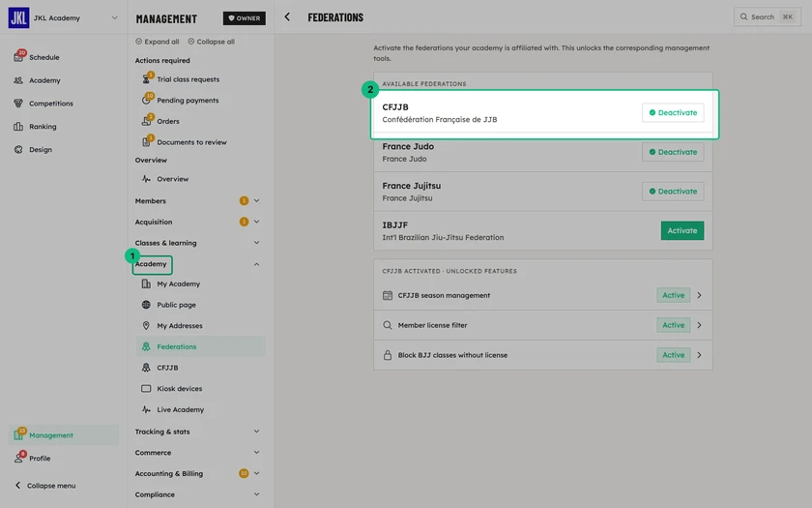
Task: Open Pending payments
Action: tap(200, 100)
